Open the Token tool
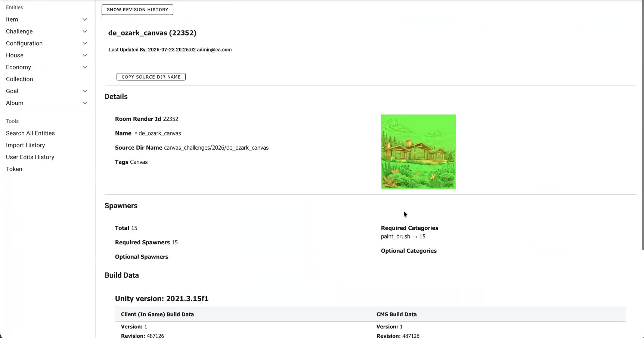This screenshot has width=644, height=338. click(14, 169)
